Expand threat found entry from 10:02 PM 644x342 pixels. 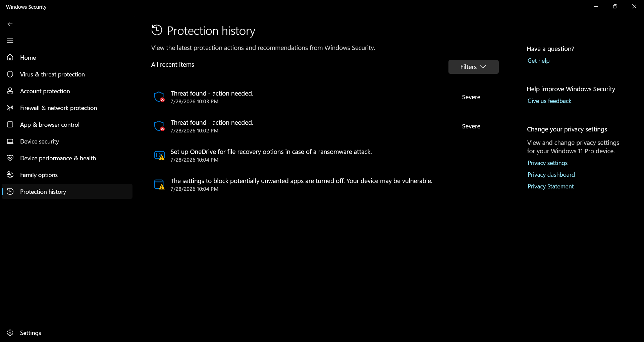[x=325, y=126]
